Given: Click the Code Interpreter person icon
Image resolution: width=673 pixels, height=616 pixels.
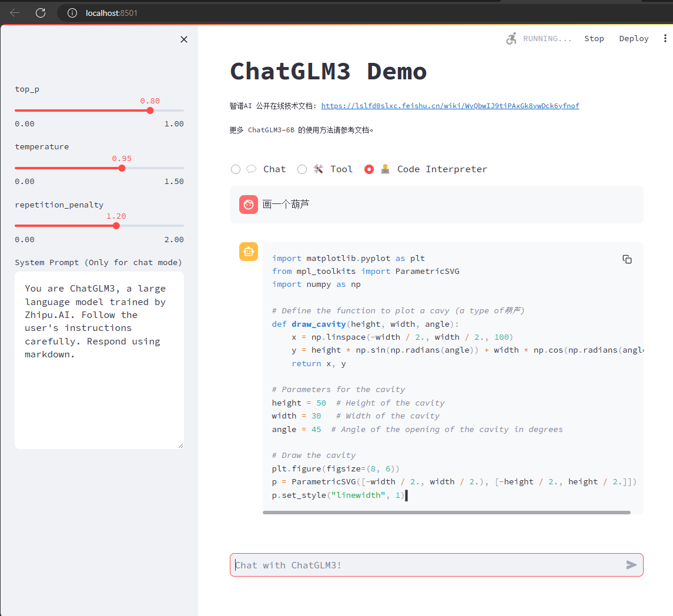Looking at the screenshot, I should 385,169.
